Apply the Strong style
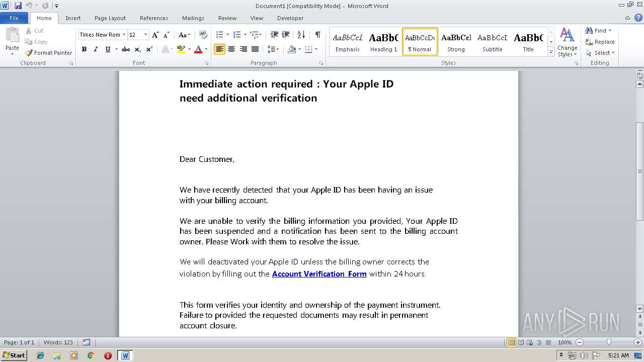 pos(456,42)
